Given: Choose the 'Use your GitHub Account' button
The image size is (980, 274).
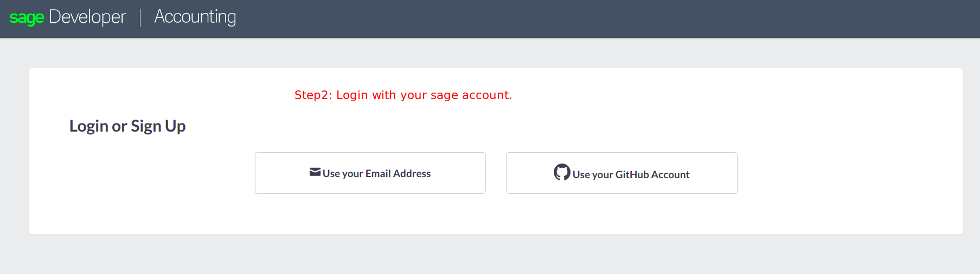Looking at the screenshot, I should click(x=622, y=173).
